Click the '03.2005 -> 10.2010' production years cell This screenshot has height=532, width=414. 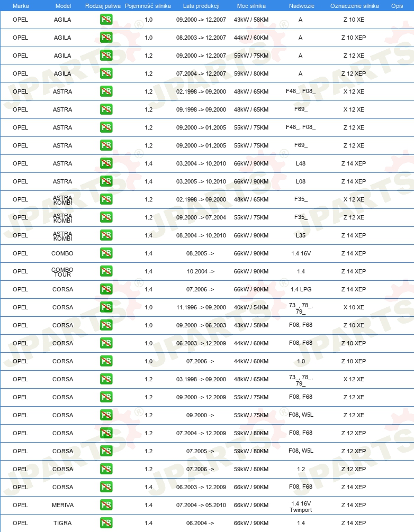point(201,181)
